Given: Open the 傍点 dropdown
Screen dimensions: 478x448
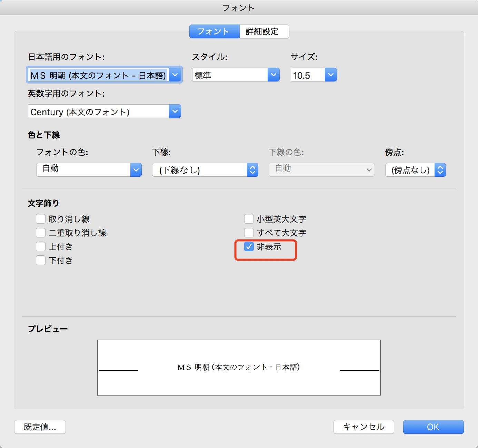Looking at the screenshot, I should [x=440, y=169].
